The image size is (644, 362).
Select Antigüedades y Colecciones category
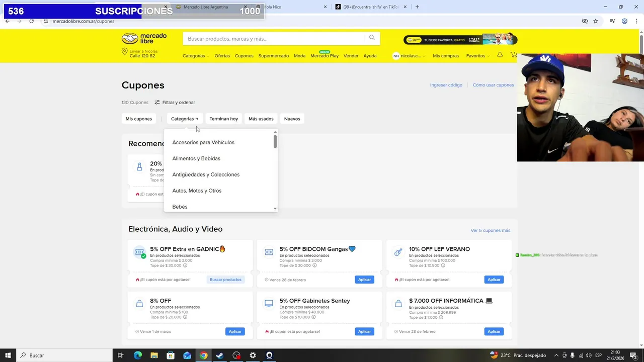206,174
